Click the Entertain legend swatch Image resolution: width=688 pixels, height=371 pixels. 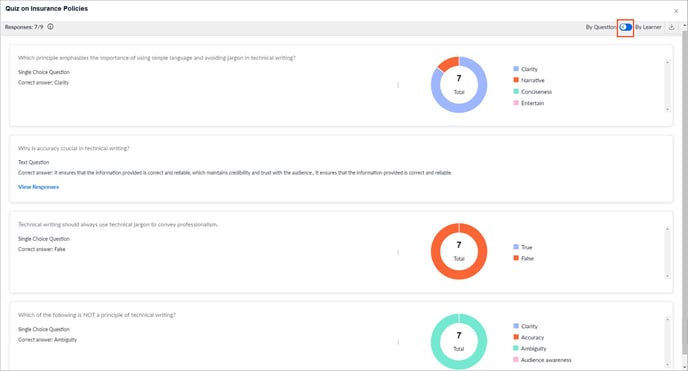click(x=516, y=103)
